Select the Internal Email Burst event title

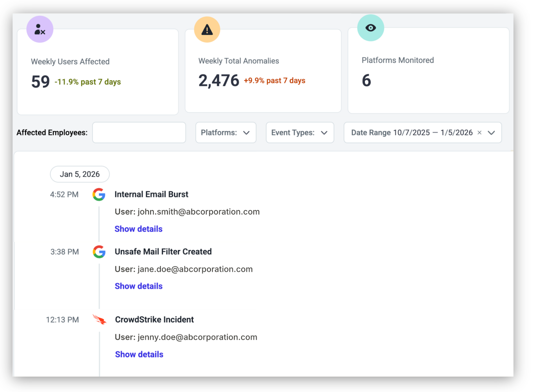151,194
